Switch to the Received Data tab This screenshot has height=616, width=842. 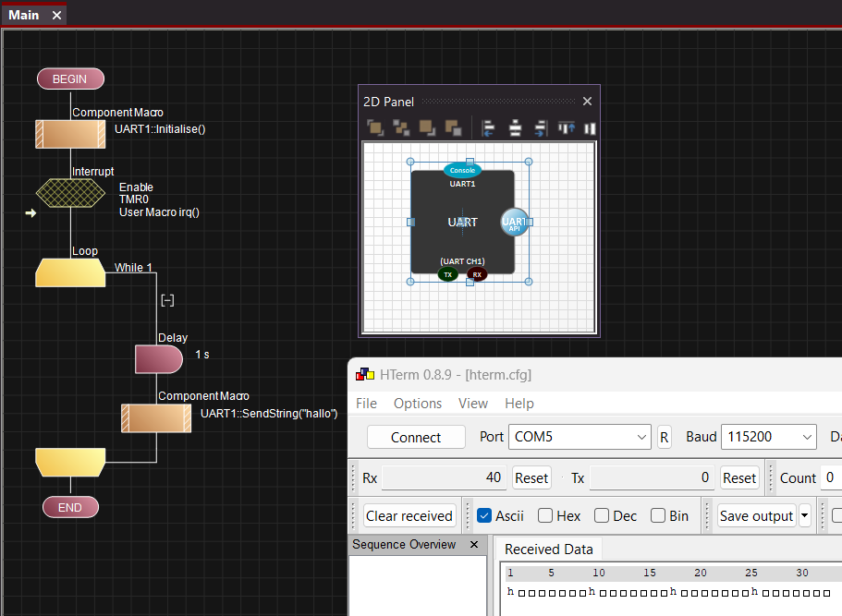[548, 550]
